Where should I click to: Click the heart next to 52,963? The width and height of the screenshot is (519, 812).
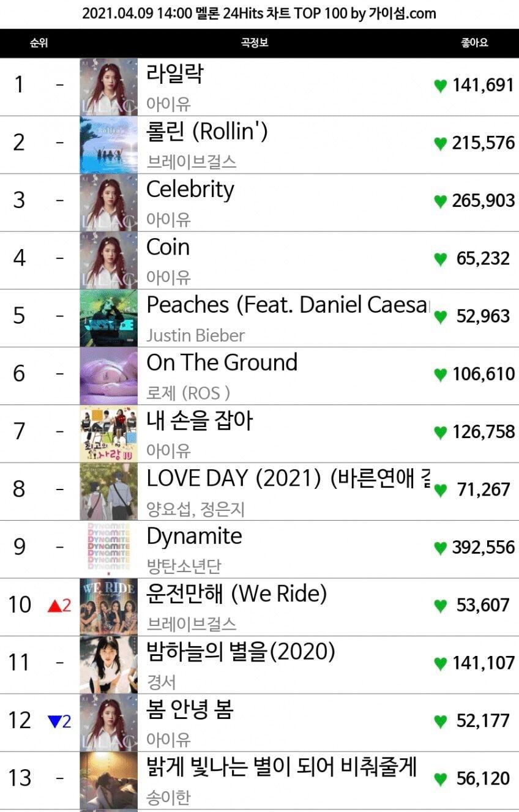click(x=440, y=317)
